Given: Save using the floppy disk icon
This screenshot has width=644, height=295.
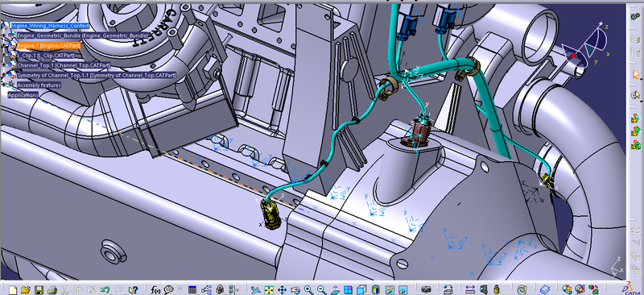Looking at the screenshot, I should 39,289.
